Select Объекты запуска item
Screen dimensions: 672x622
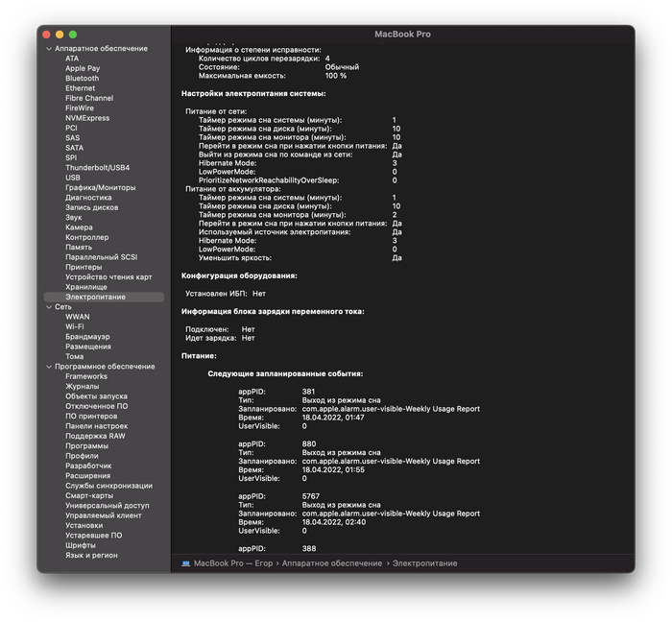(x=96, y=396)
